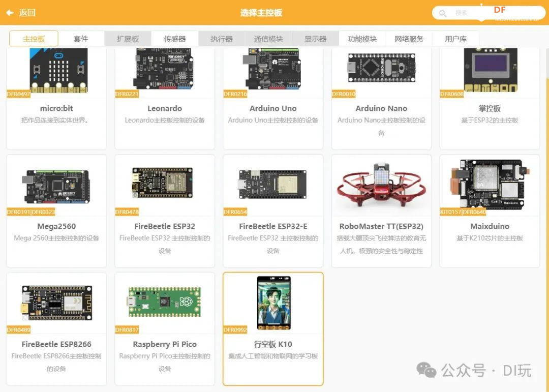Click the Leonardo title text
This screenshot has width=549, height=392.
pos(165,108)
